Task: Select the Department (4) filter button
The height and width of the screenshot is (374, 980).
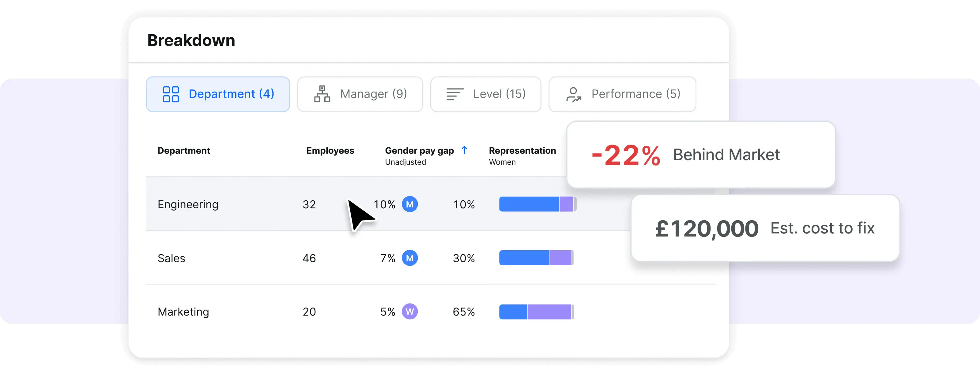Action: [x=218, y=94]
